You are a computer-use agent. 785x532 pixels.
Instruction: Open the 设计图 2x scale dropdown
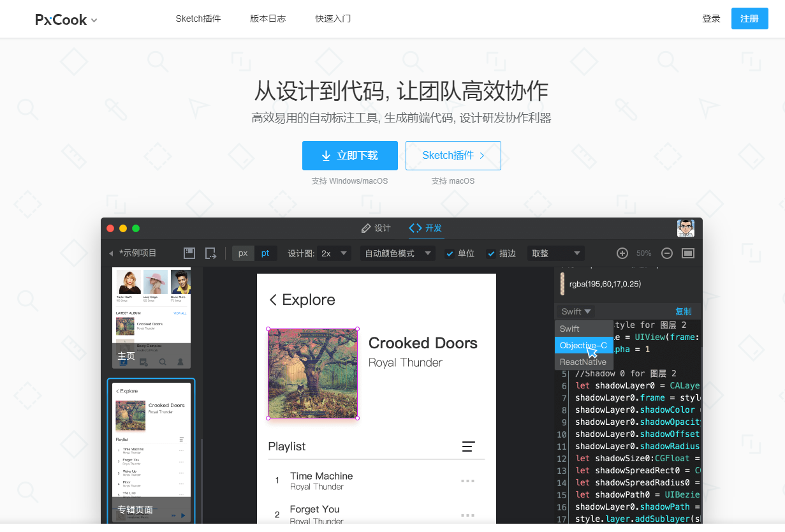coord(335,253)
